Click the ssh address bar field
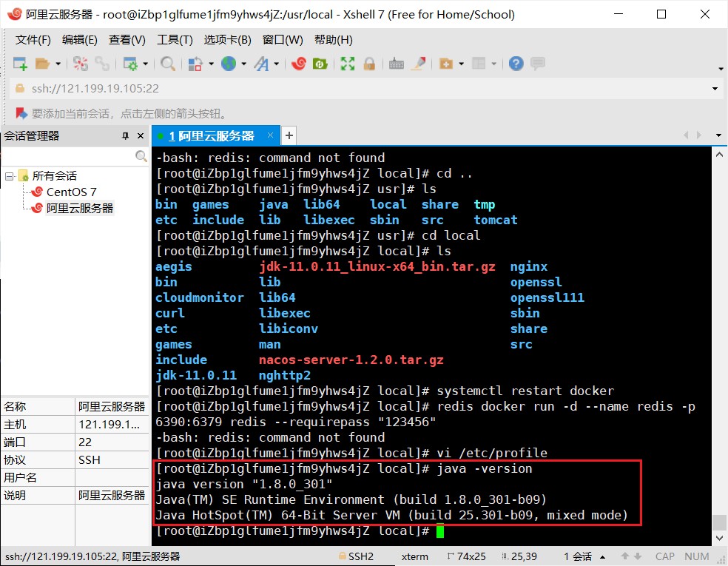 (362, 88)
